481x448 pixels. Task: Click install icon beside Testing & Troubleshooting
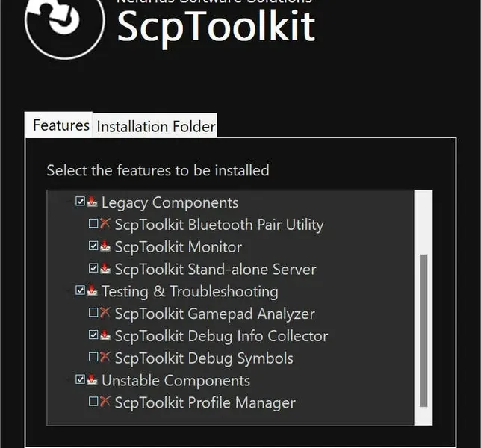coord(92,290)
